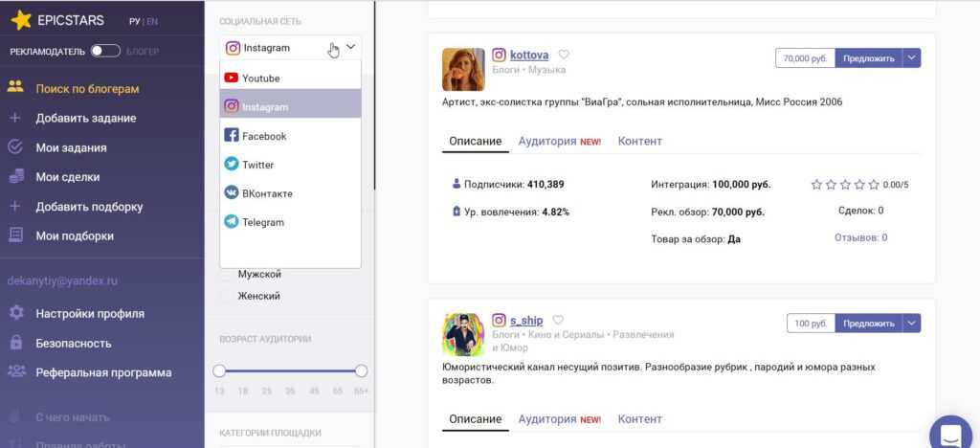Expand the arrow beside s_ship's Предложить button
980x448 pixels.
tap(912, 324)
